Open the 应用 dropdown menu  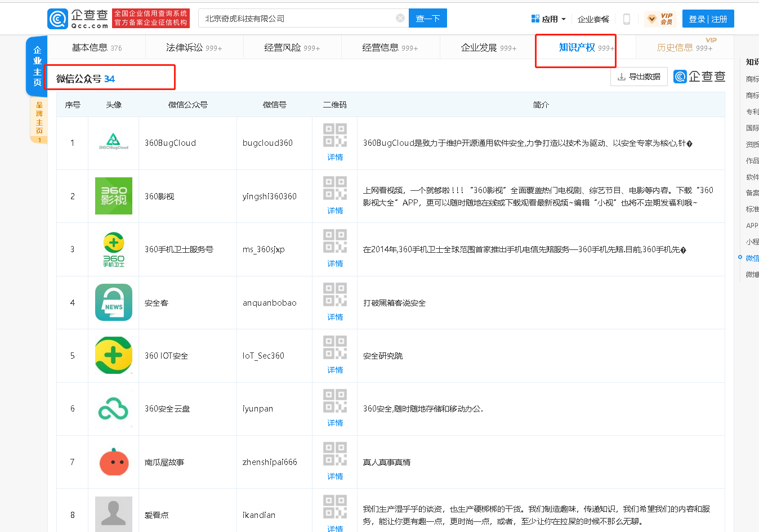click(548, 19)
